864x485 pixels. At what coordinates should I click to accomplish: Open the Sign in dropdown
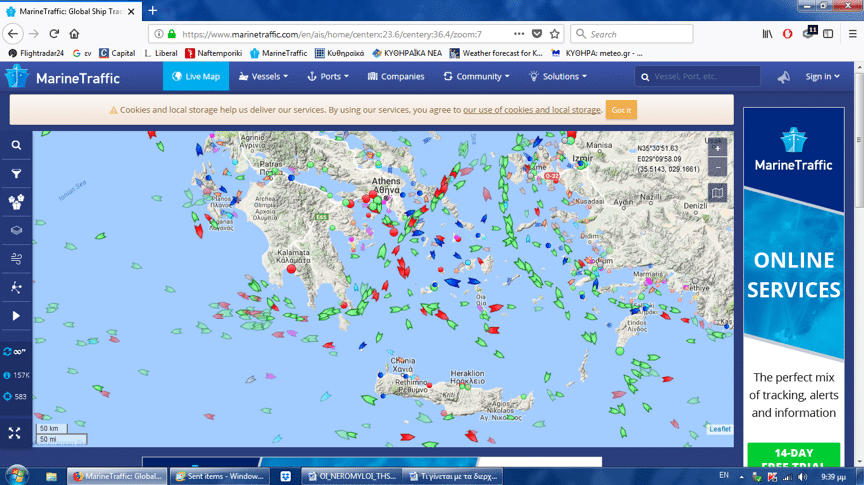pos(822,76)
